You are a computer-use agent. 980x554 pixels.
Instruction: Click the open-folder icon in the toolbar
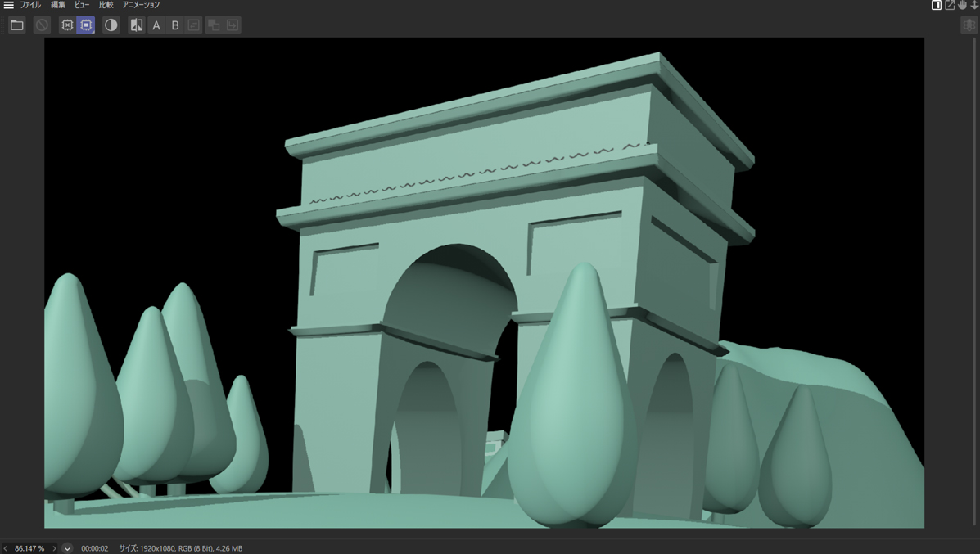pos(16,25)
